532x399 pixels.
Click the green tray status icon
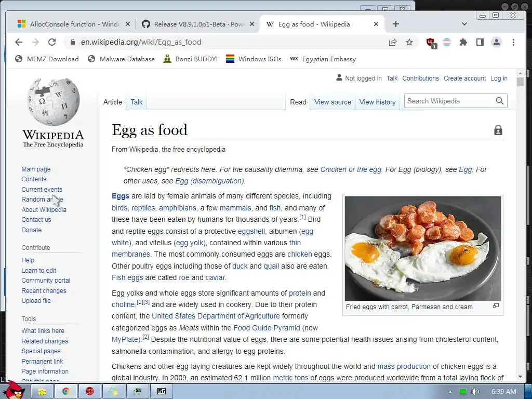pos(462,392)
